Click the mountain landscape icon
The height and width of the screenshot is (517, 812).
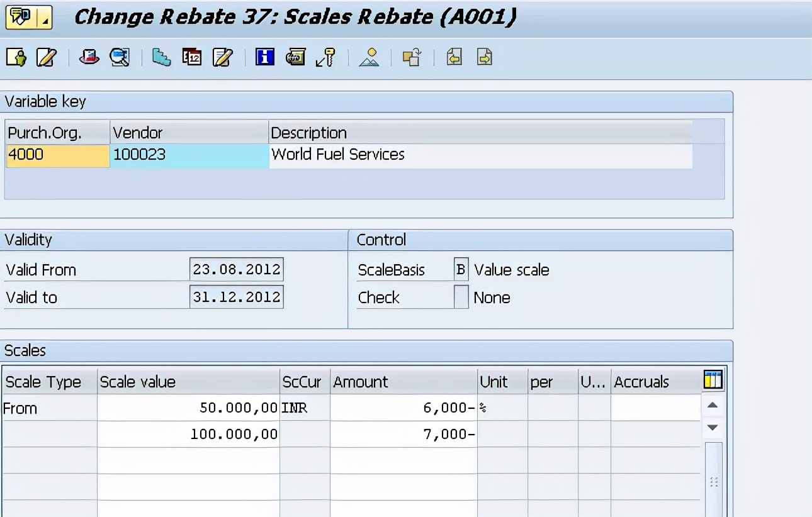click(x=369, y=58)
